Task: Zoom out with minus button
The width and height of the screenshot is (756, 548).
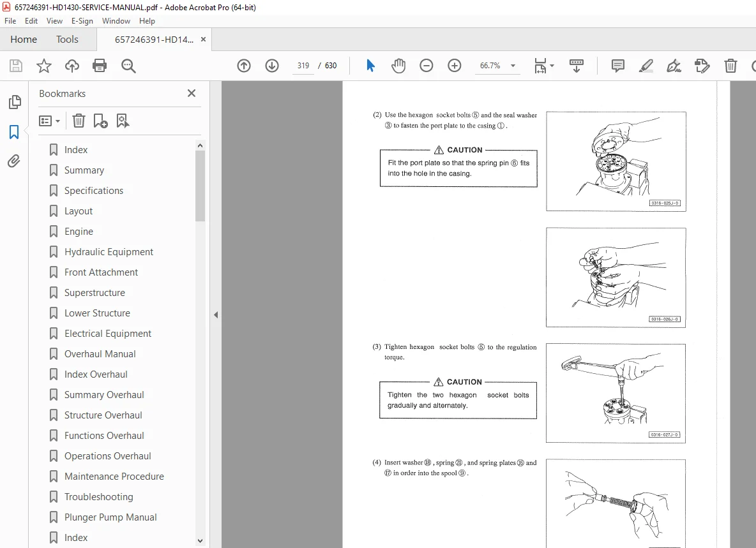Action: pos(427,66)
